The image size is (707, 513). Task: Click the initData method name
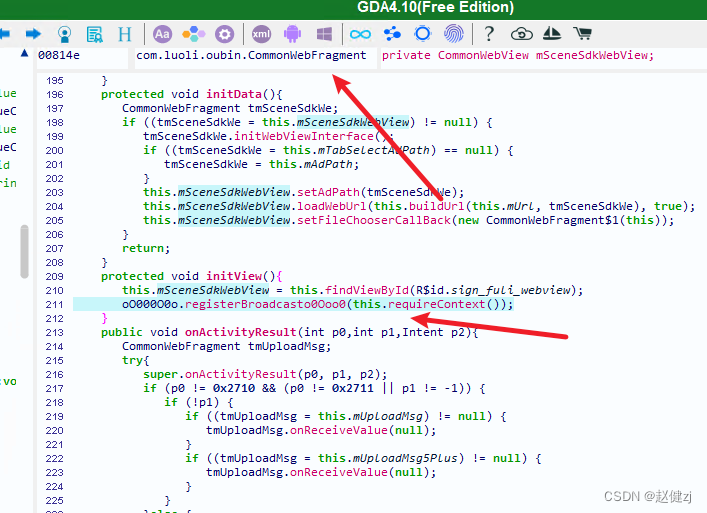point(234,94)
